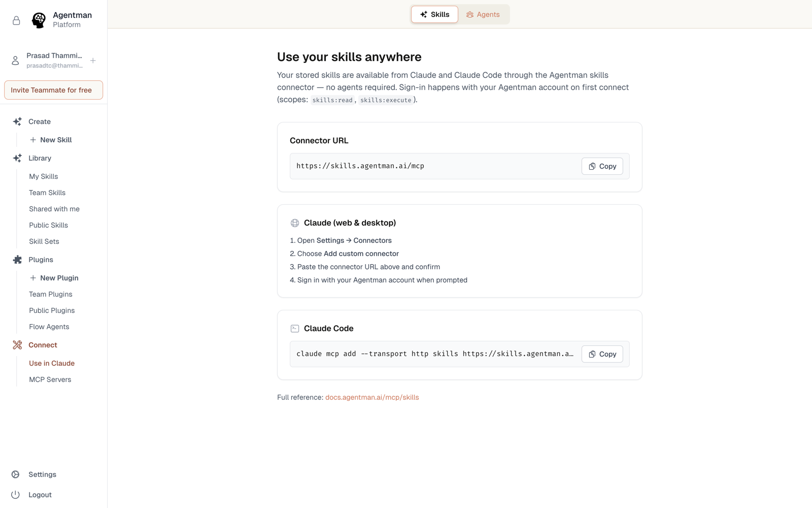Open Settings in the sidebar

tap(42, 474)
